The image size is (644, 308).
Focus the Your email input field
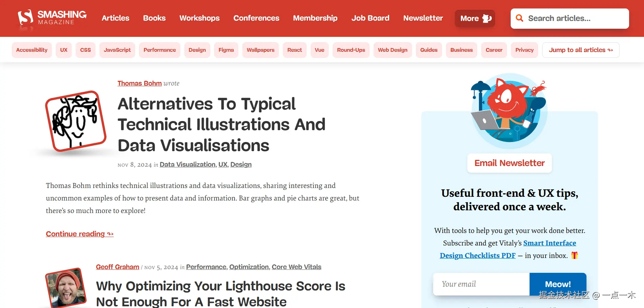pyautogui.click(x=481, y=284)
